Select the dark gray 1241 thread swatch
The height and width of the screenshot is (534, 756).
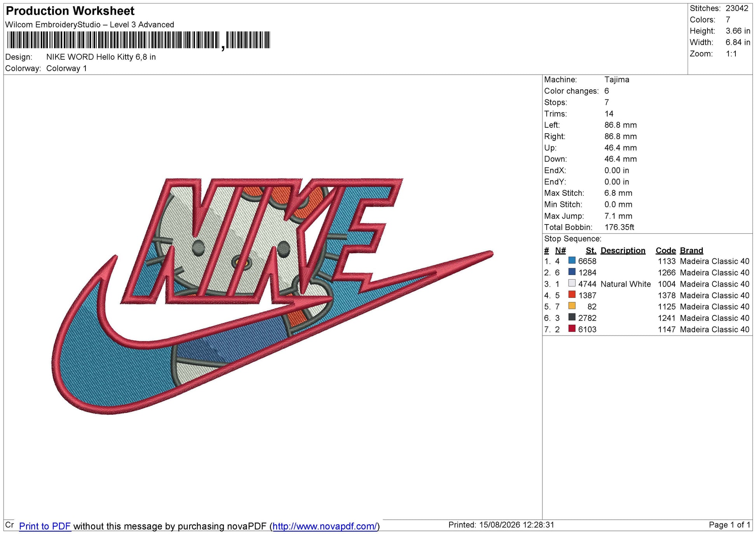pos(572,317)
